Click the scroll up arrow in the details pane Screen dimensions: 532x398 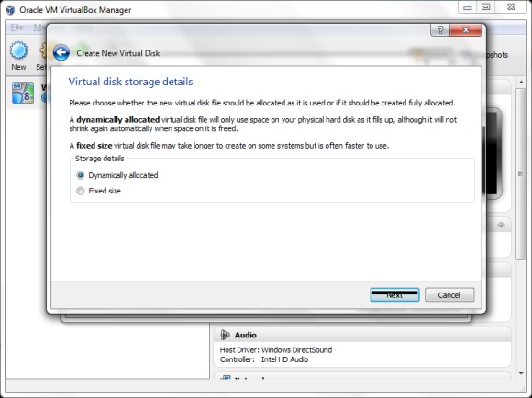pos(521,83)
